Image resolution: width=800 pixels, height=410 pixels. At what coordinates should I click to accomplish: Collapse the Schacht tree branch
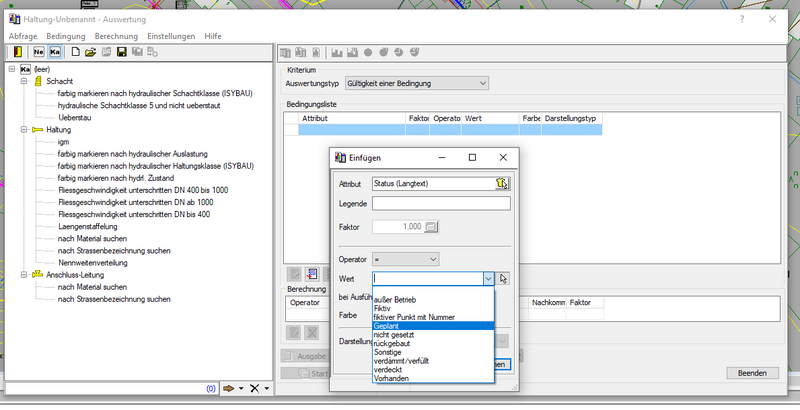click(24, 81)
